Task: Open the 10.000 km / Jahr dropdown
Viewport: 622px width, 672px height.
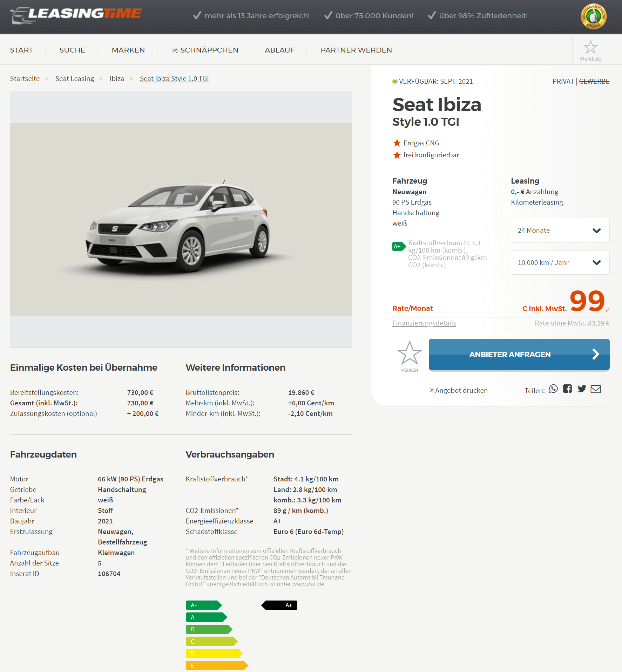Action: [560, 262]
